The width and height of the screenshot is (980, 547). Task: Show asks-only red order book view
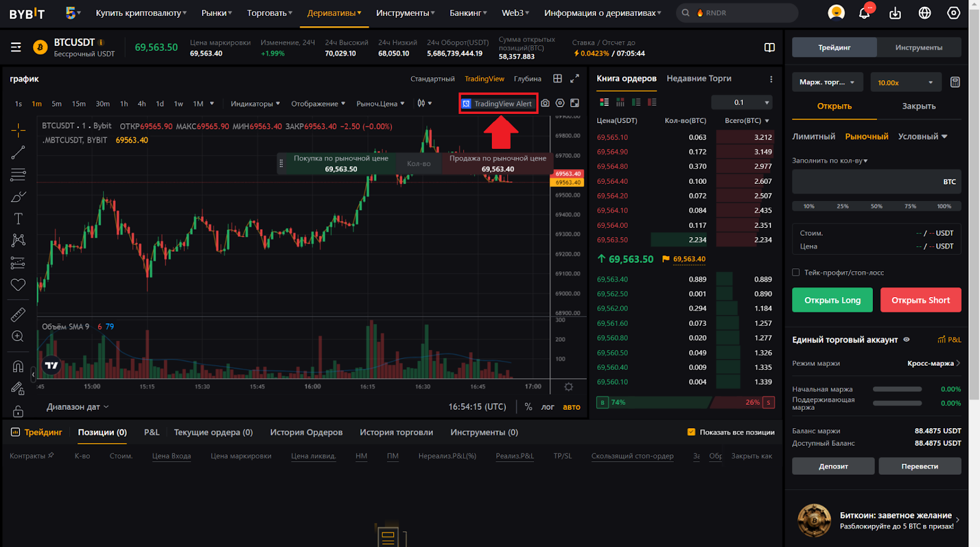[x=652, y=102]
